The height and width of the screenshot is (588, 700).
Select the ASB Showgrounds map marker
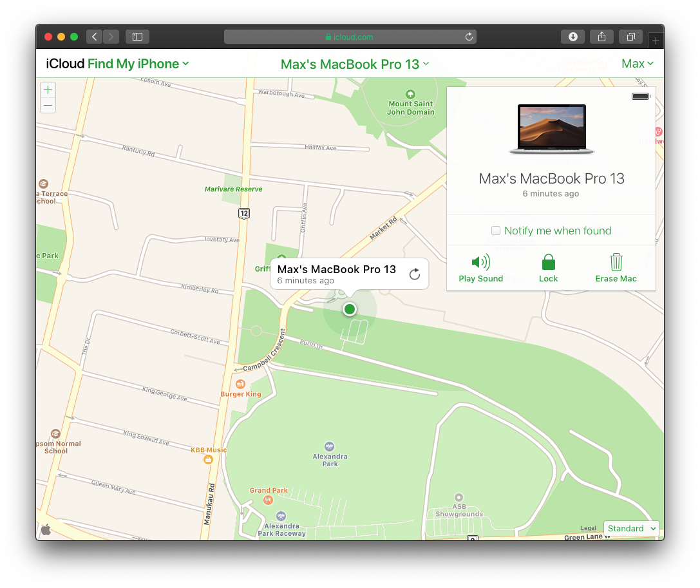(x=459, y=497)
